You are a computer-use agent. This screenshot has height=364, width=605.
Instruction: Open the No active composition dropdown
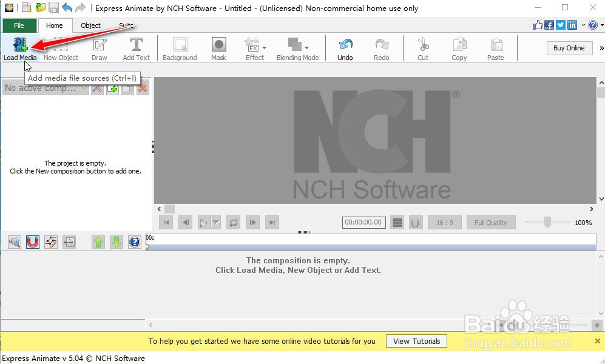tap(46, 89)
